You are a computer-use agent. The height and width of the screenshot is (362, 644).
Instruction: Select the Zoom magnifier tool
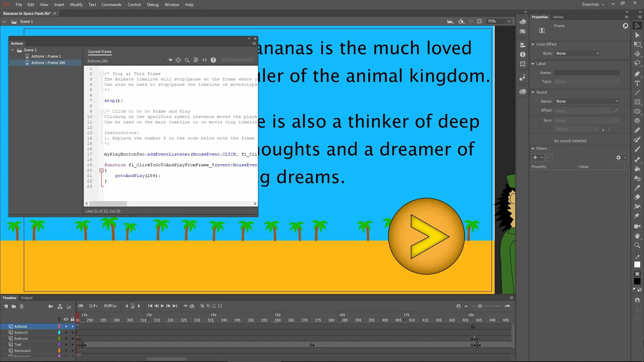[637, 245]
